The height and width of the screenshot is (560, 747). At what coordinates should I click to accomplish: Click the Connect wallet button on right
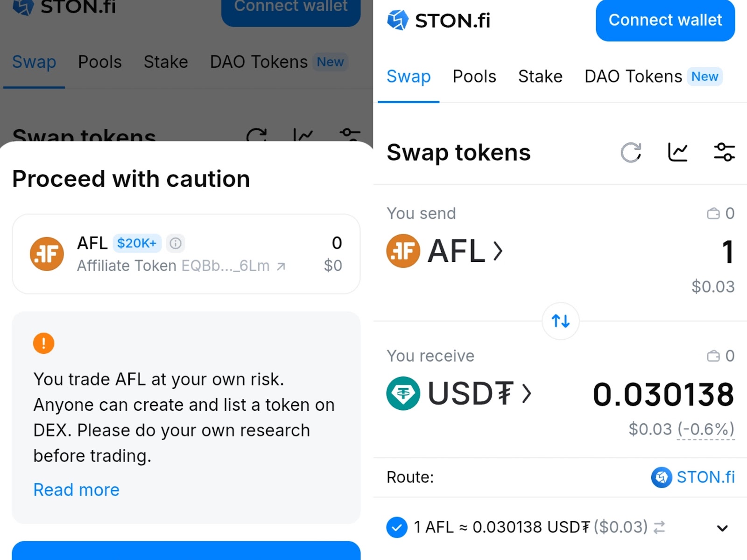(665, 20)
